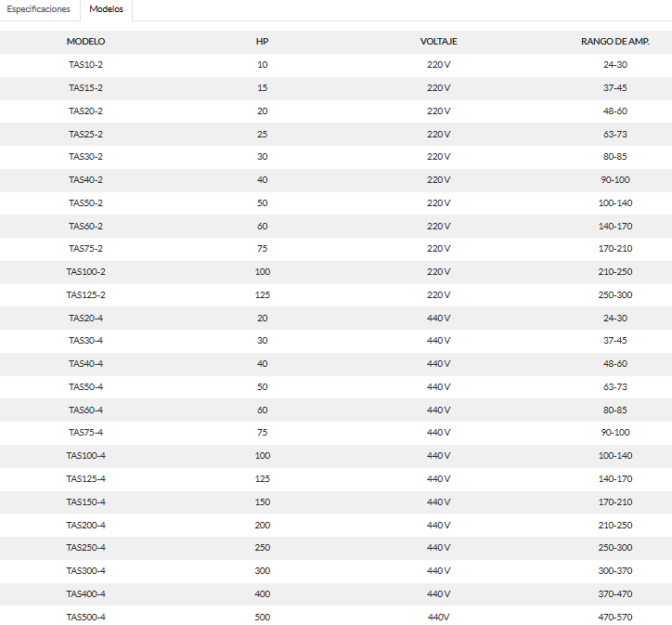The image size is (672, 625).
Task: Switch to the Especificaciones tab
Action: pos(38,9)
